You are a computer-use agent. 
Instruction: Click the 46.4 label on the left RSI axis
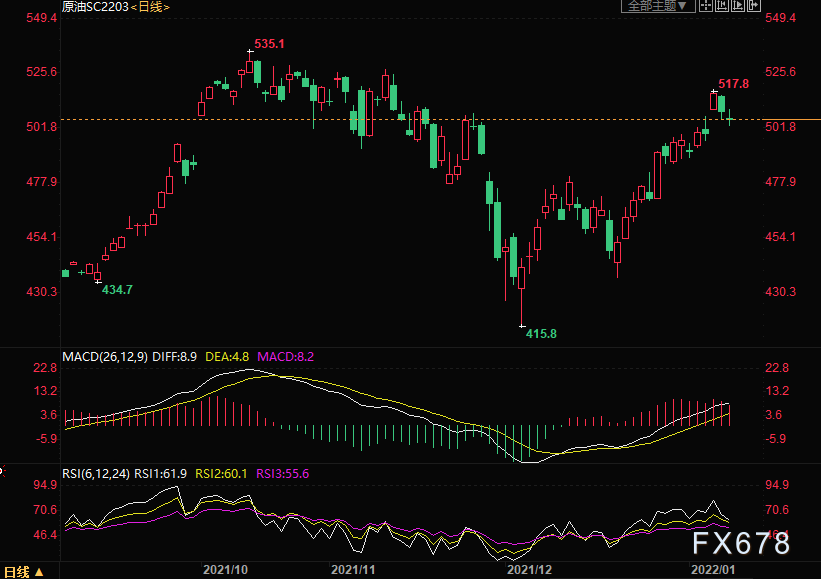[x=45, y=535]
